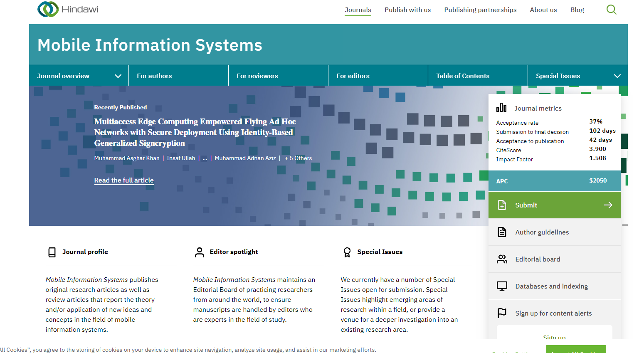Open the Table of Contents tab
Image resolution: width=644 pixels, height=353 pixels.
coord(478,76)
